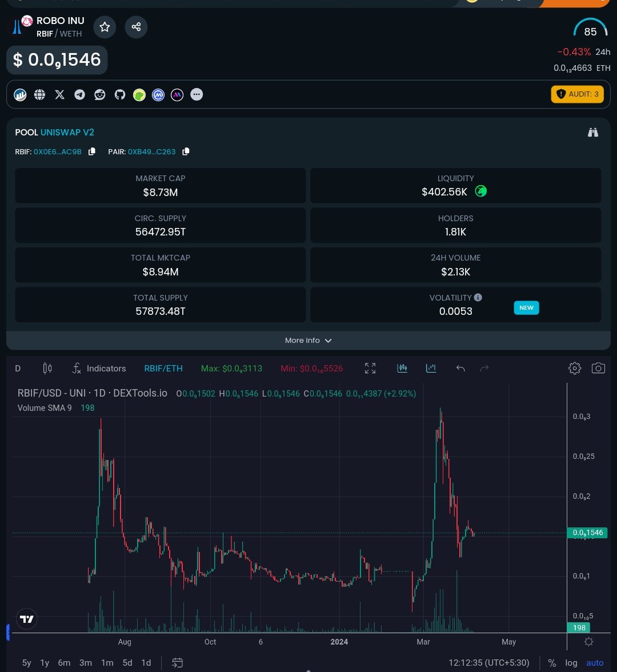Open the project's Telegram channel icon
617x672 pixels.
click(79, 94)
